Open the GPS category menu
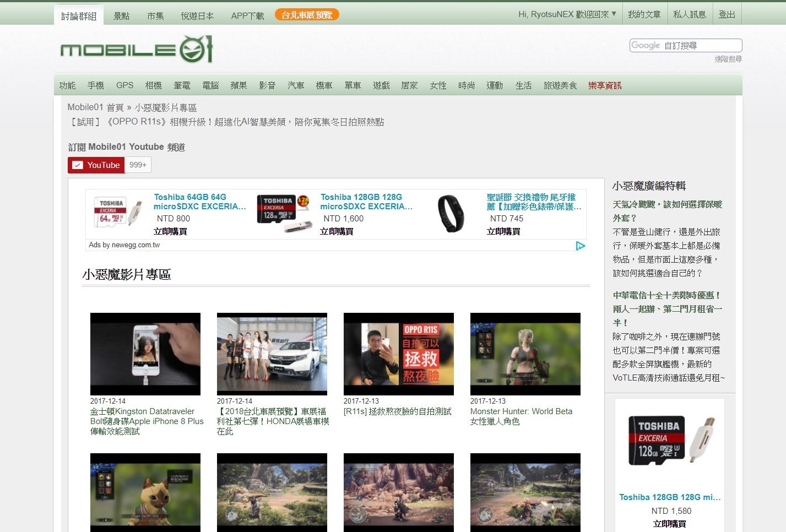This screenshot has height=532, width=786. [x=125, y=85]
